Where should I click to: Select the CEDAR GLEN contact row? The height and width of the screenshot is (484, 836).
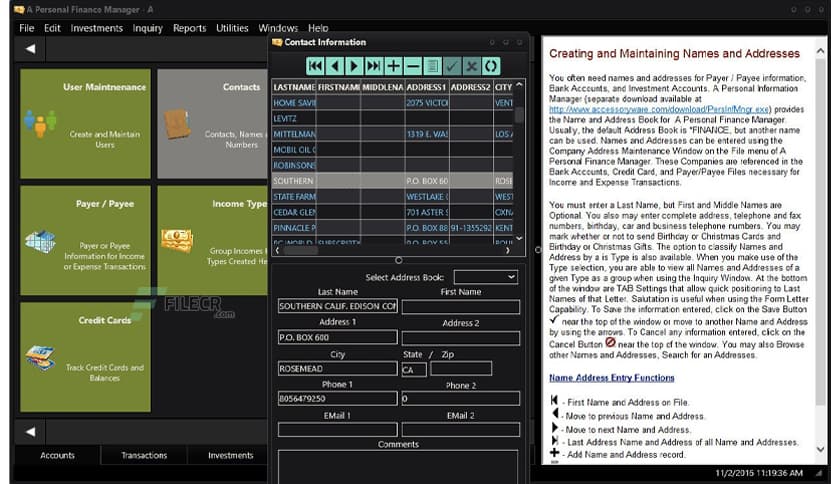(392, 212)
